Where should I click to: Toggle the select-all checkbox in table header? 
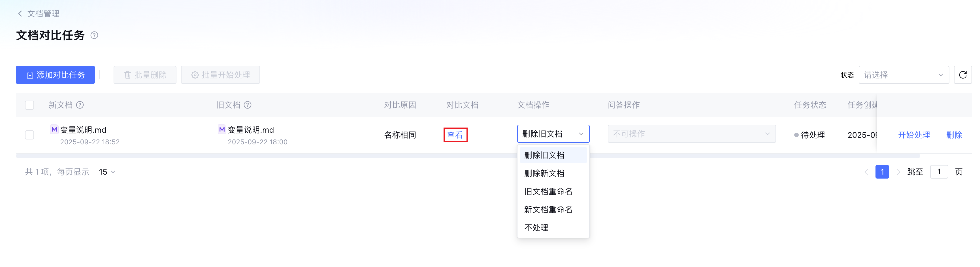click(29, 105)
